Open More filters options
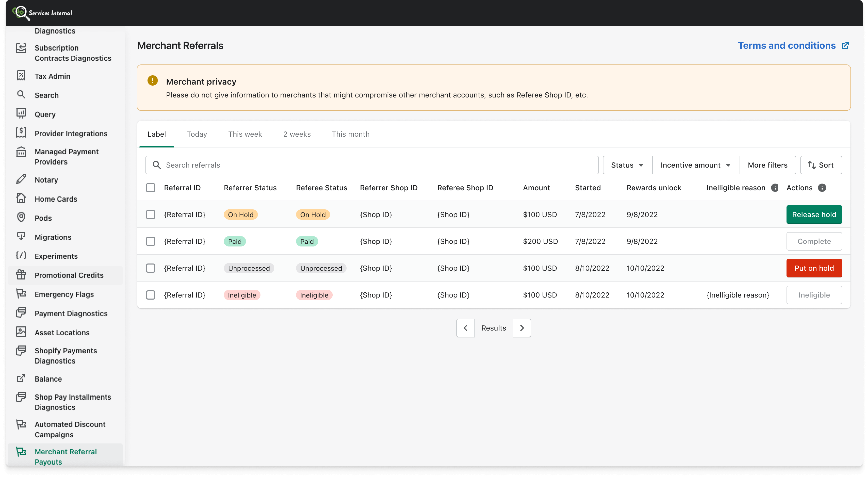868x478 pixels. (767, 165)
